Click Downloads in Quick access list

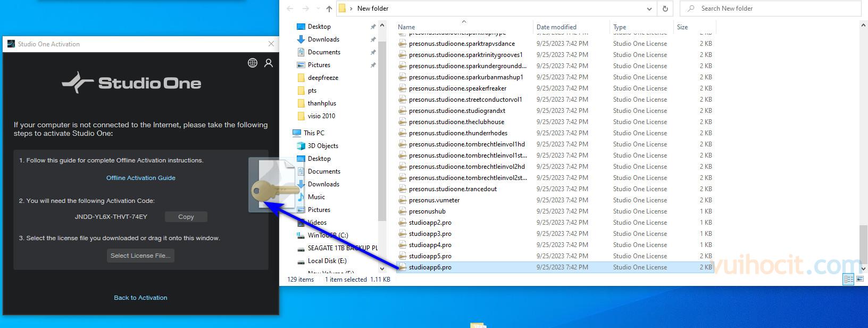tap(323, 39)
